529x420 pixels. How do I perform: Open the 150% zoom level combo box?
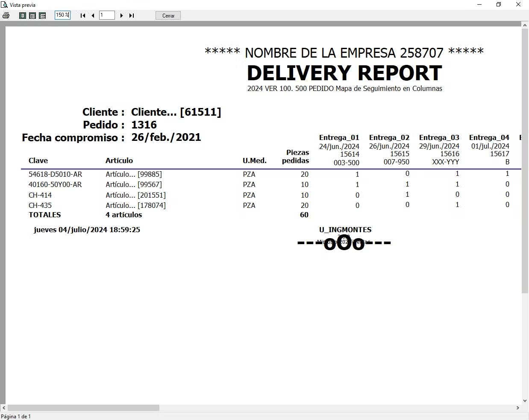(x=62, y=15)
